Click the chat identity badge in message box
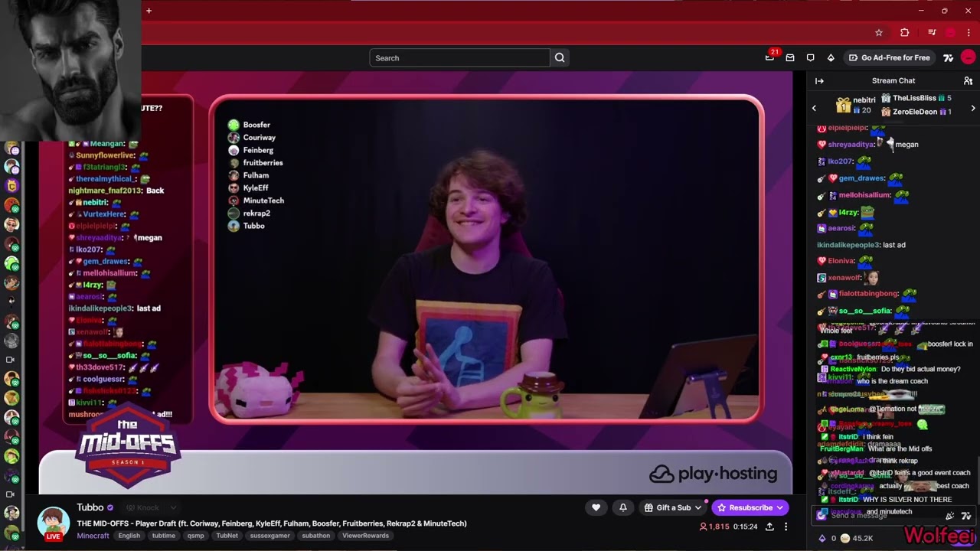Viewport: 980px width, 551px height. [822, 515]
